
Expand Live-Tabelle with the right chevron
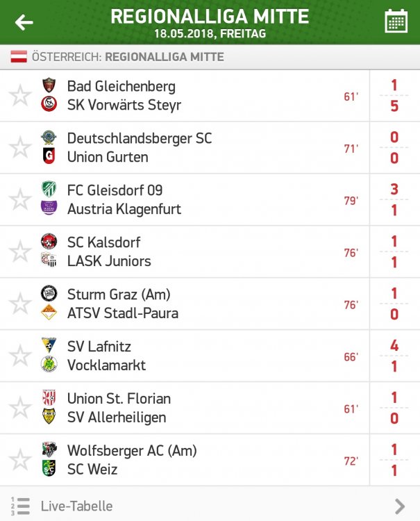[400, 506]
